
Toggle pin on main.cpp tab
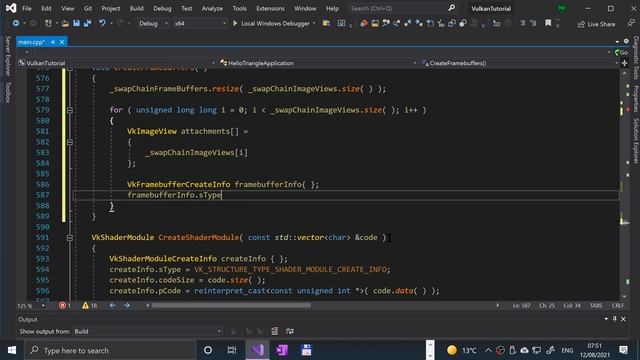tap(53, 42)
